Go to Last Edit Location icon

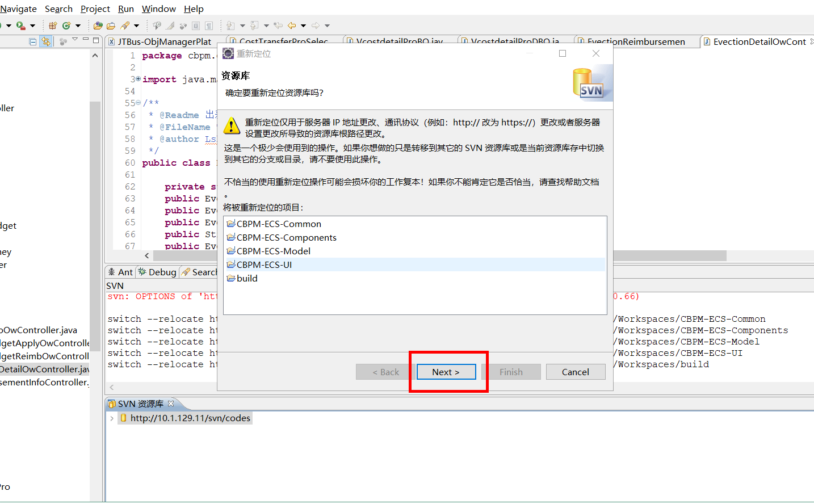point(278,26)
